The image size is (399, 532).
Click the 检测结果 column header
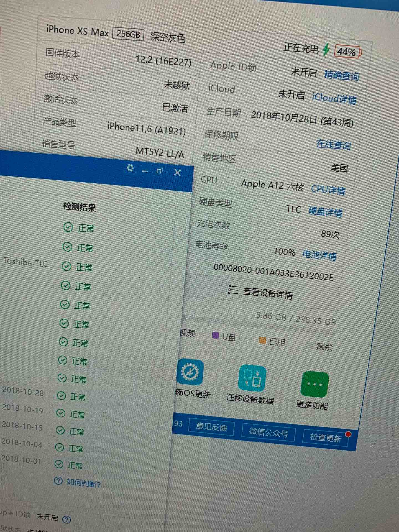click(x=80, y=207)
